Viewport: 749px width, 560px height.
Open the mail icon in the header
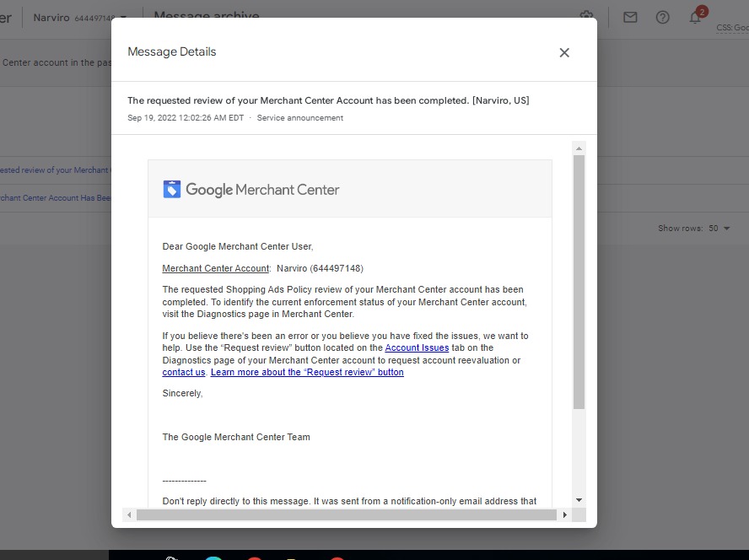click(x=630, y=18)
